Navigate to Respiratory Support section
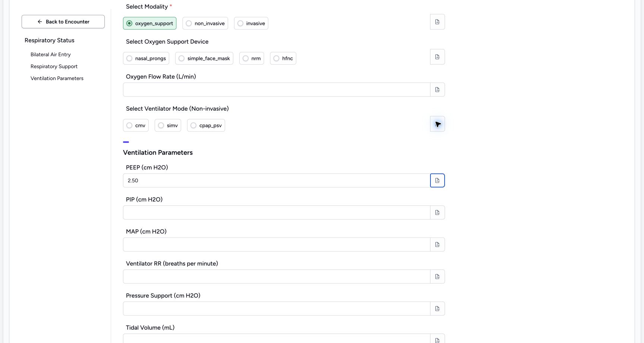The image size is (644, 343). tap(54, 66)
